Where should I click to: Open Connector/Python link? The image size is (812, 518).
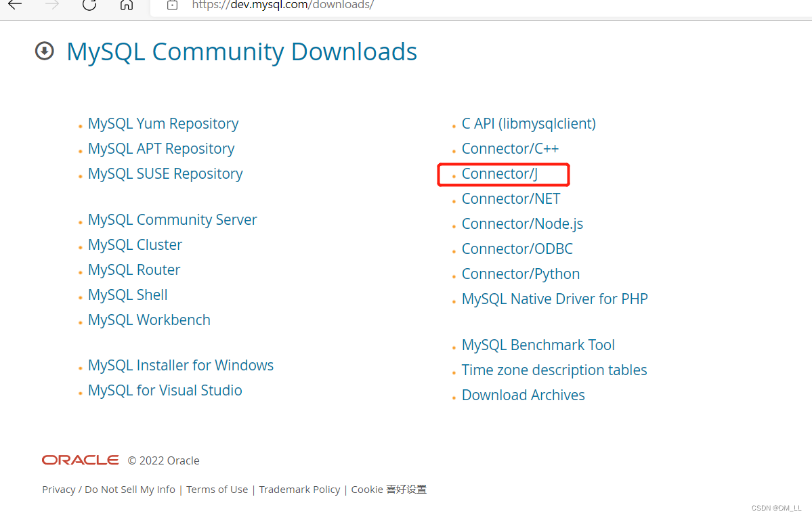point(521,274)
